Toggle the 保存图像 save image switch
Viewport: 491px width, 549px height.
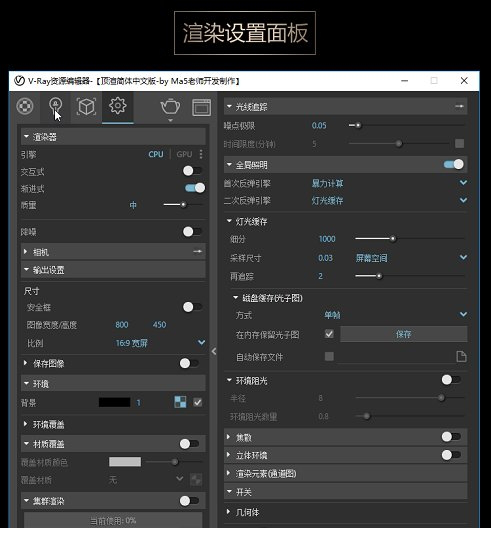click(x=189, y=363)
